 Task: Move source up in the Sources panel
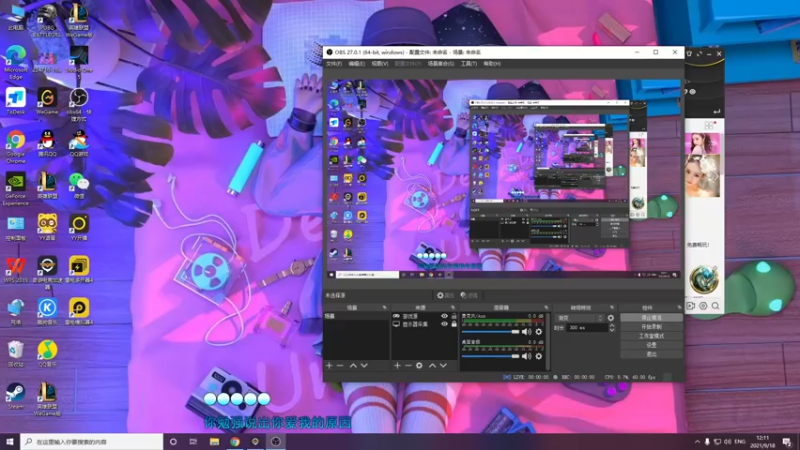click(432, 365)
